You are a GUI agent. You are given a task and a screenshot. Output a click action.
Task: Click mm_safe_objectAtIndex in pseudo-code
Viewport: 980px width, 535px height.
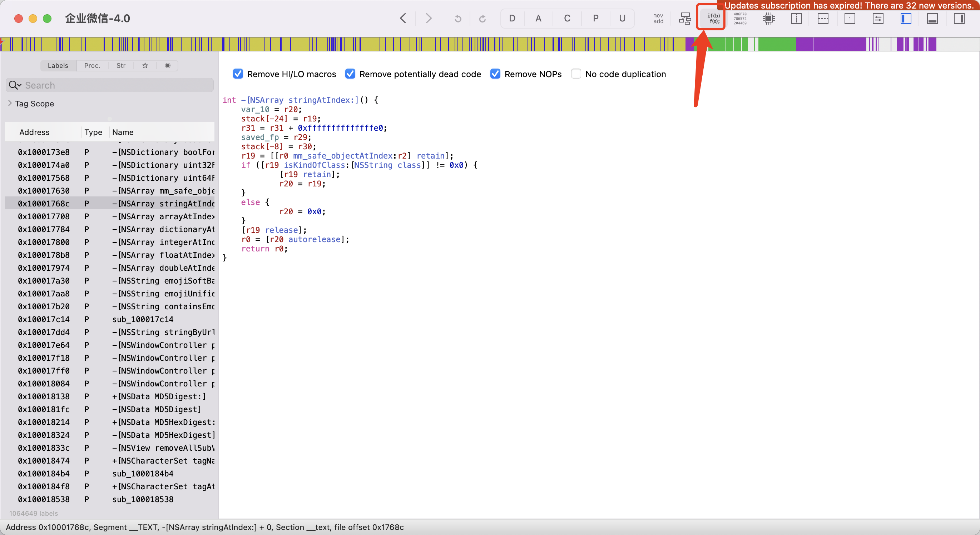pyautogui.click(x=343, y=155)
